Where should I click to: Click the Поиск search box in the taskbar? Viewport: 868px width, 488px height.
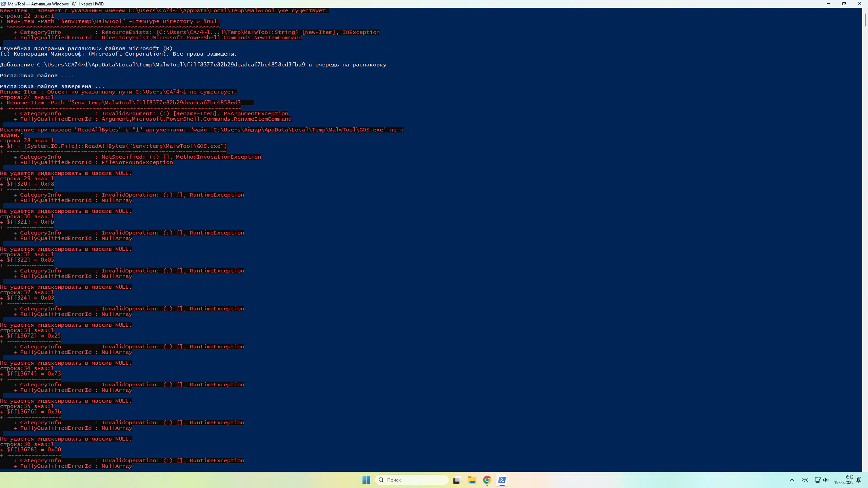(x=412, y=480)
